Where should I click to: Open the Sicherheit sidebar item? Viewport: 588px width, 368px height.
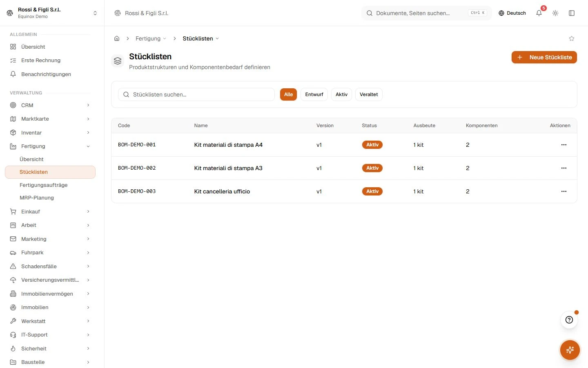[x=50, y=348]
